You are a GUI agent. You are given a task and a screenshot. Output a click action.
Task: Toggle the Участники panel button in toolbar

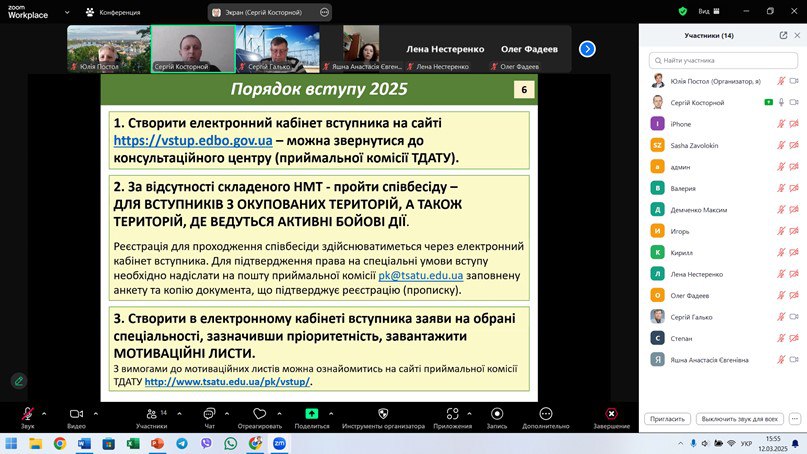pyautogui.click(x=151, y=417)
